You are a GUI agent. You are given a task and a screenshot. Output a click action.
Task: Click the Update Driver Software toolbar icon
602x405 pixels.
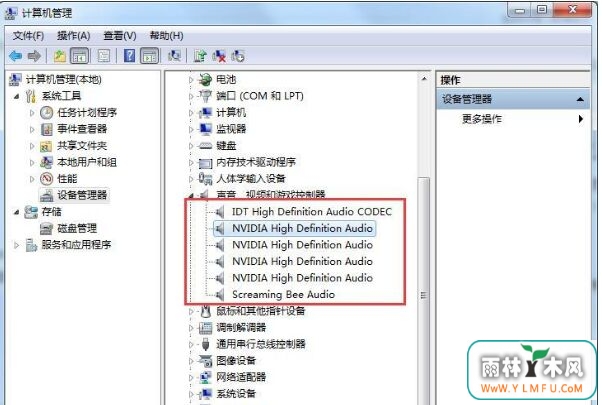click(x=200, y=56)
